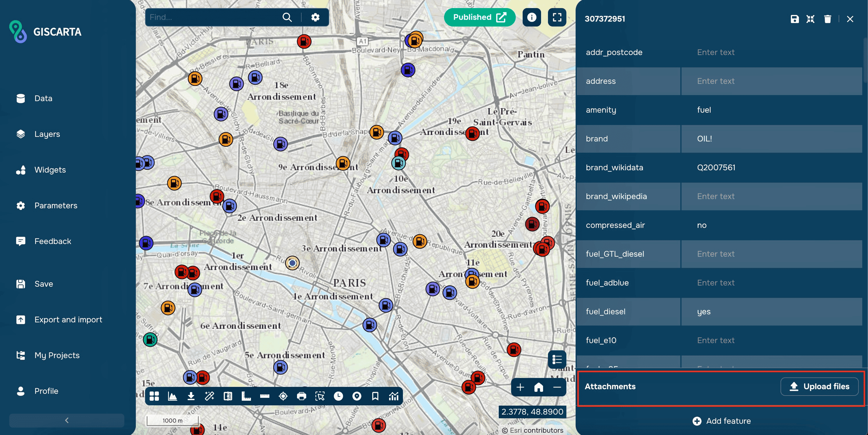
Task: Open the bookmarks tool in the toolbar
Action: click(x=375, y=396)
